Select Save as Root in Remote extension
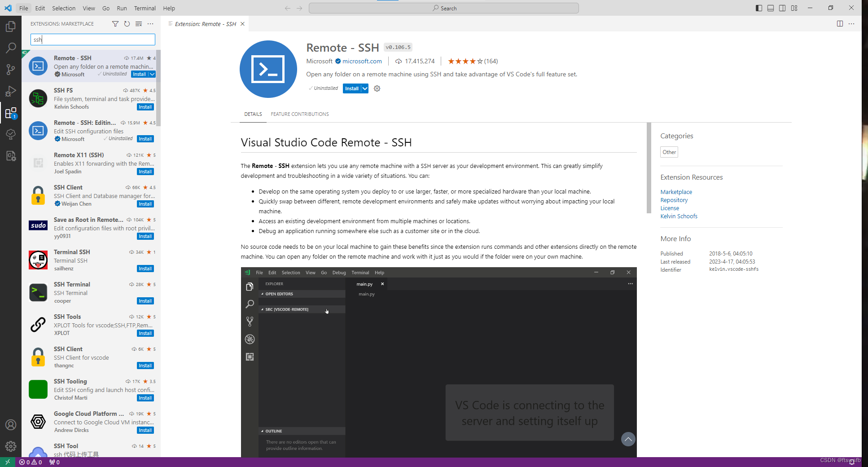The width and height of the screenshot is (868, 467). tap(91, 228)
